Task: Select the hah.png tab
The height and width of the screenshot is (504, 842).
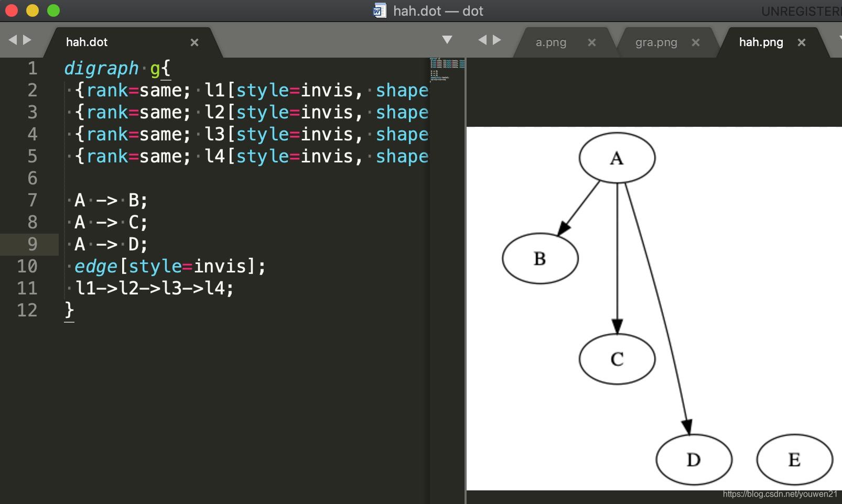Action: coord(761,42)
